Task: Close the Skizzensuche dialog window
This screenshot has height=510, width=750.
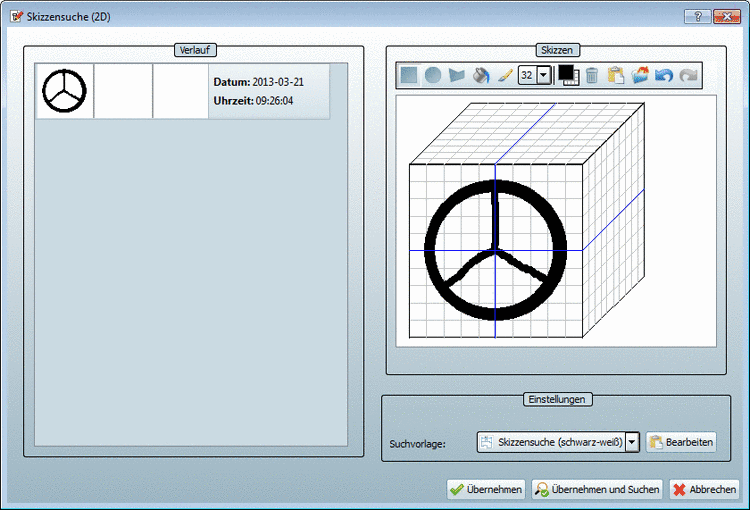Action: pos(727,17)
